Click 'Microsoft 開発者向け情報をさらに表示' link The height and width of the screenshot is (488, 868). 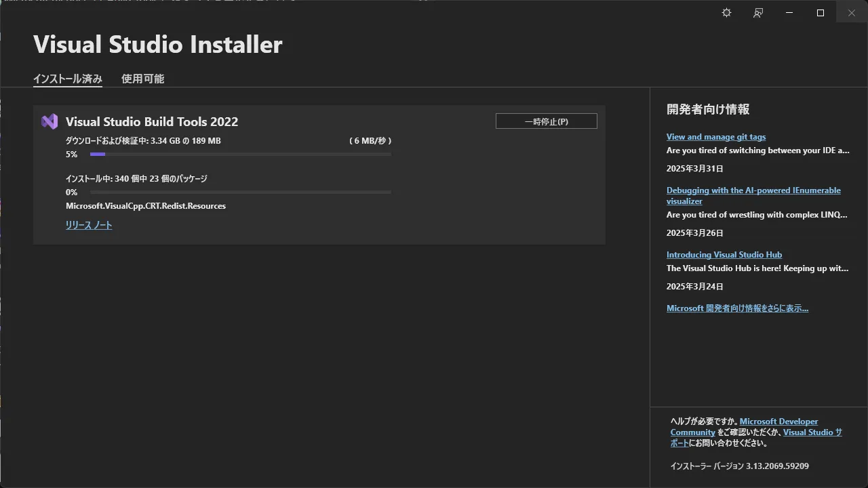tap(737, 308)
